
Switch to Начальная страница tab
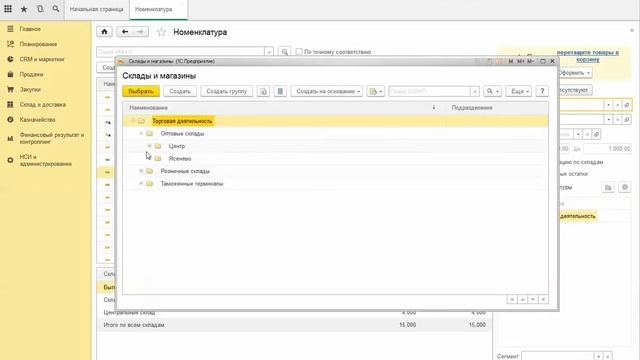(x=96, y=9)
